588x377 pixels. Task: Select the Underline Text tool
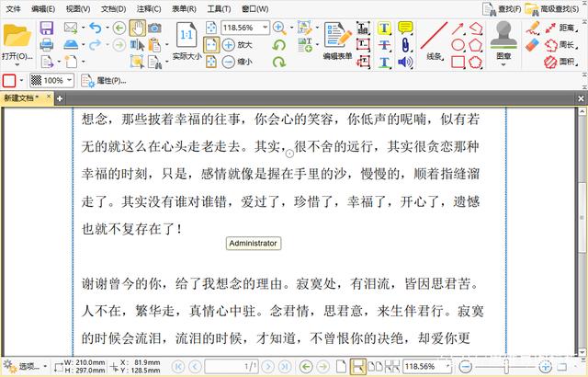pos(384,62)
